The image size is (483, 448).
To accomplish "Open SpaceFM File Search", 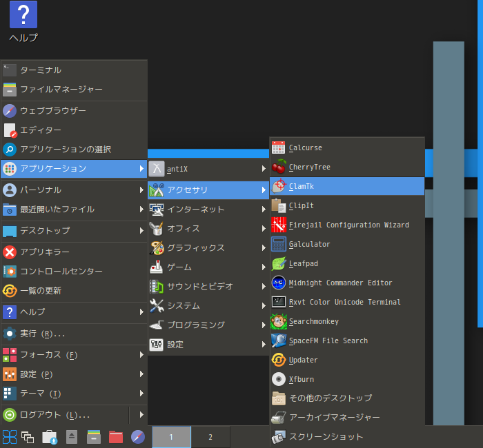I will click(x=347, y=340).
